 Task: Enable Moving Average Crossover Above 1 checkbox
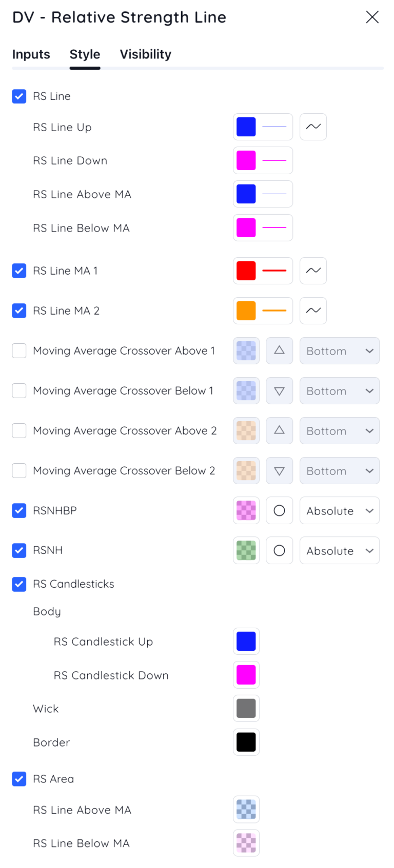19,350
